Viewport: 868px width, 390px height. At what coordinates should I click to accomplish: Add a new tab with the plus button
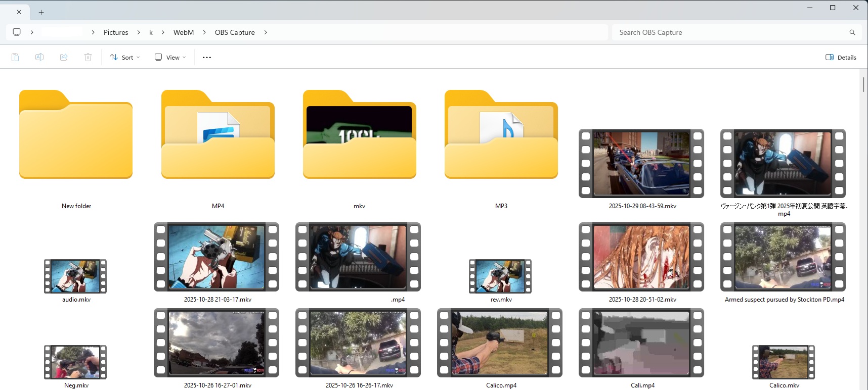point(41,12)
